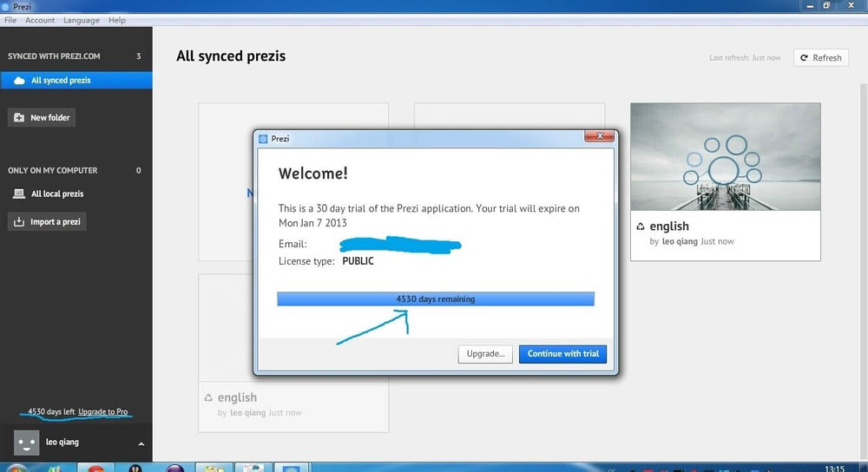Screen dimensions: 868x472
Task: Open the Account menu
Action: (x=40, y=20)
